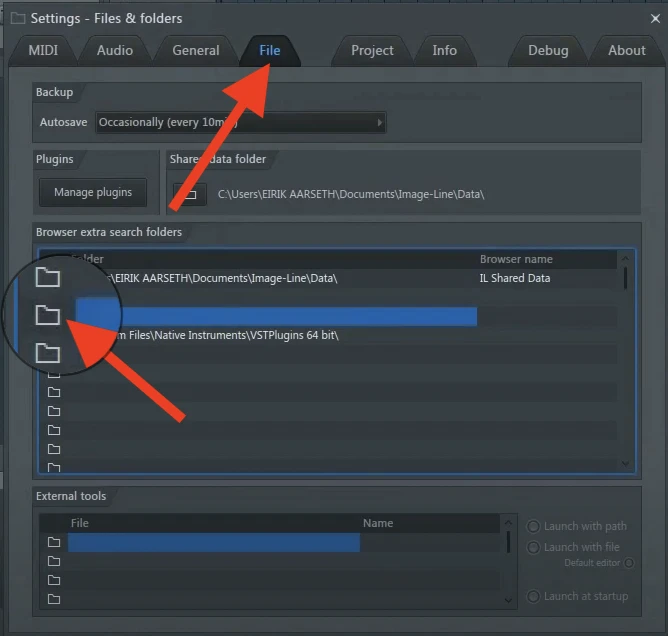Toggle the Launch at startup option
The image size is (668, 636).
coord(533,597)
